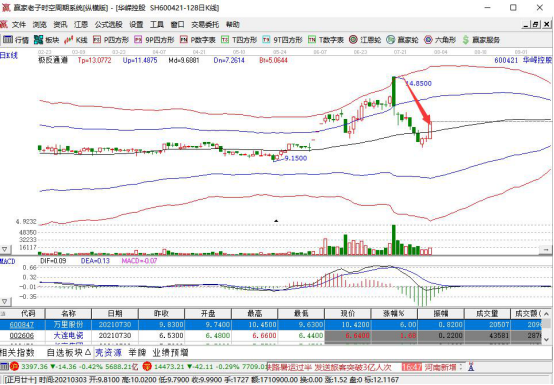This screenshot has height=385, width=554.
Task: Sort table by 现价 column header
Action: tap(348, 314)
